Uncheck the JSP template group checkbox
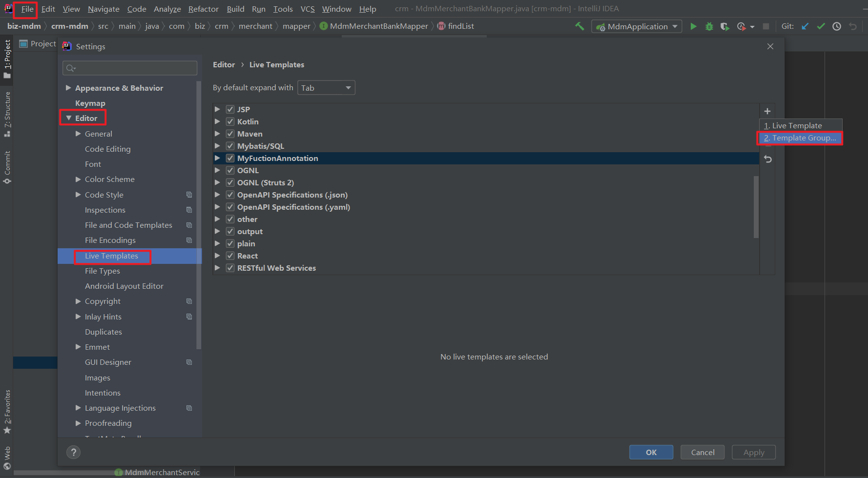 click(230, 109)
